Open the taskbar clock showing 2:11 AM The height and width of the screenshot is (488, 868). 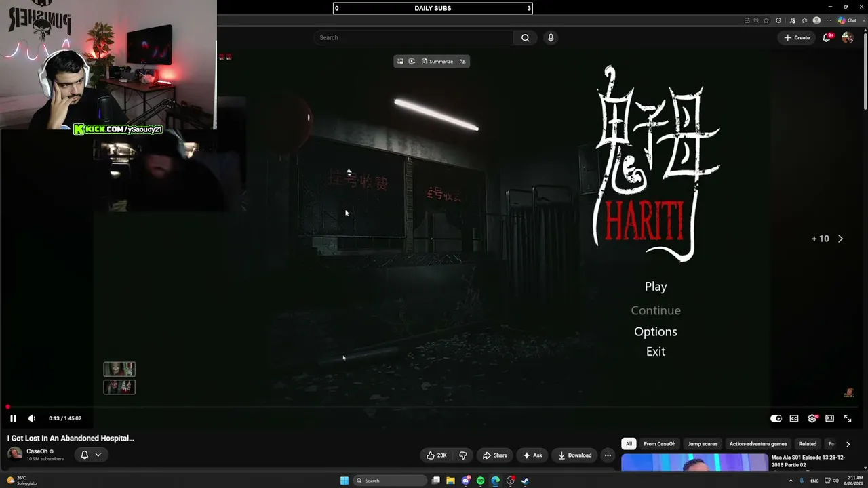click(x=854, y=481)
